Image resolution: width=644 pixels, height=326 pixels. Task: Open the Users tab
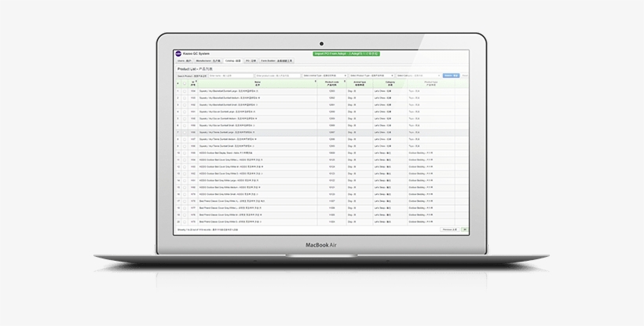click(183, 60)
